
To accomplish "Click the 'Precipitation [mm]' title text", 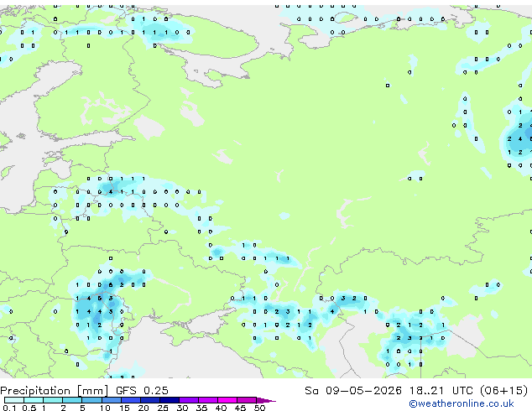I will [54, 391].
